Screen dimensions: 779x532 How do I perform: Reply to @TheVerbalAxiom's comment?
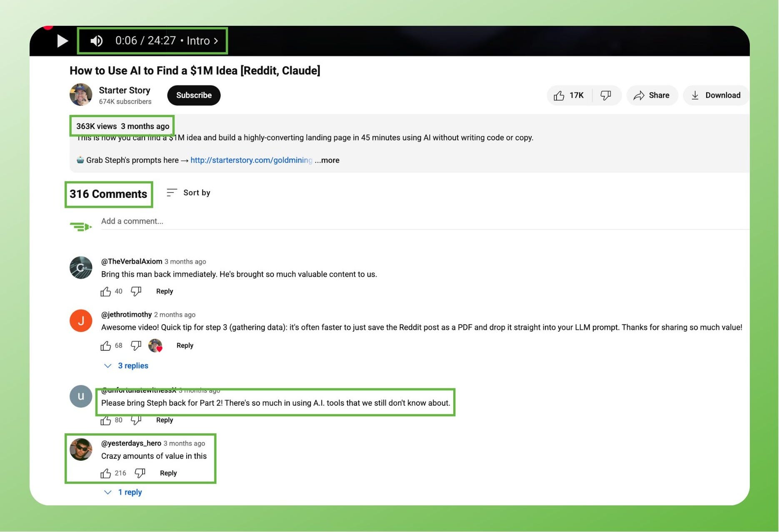[165, 291]
